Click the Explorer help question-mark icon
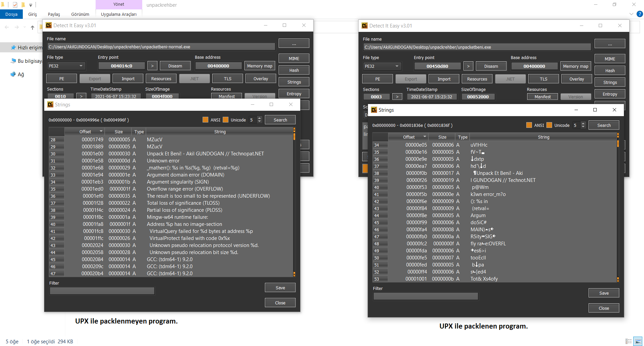Image resolution: width=644 pixels, height=346 pixels. 640,14
